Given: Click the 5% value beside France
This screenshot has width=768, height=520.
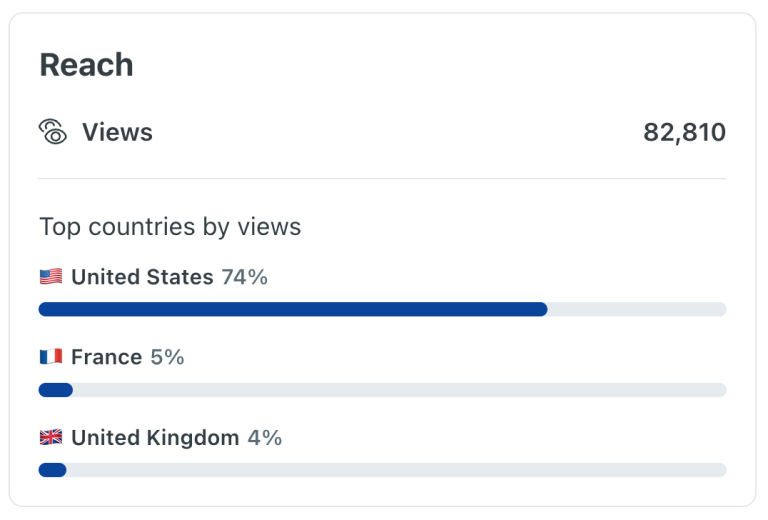Looking at the screenshot, I should [x=167, y=357].
